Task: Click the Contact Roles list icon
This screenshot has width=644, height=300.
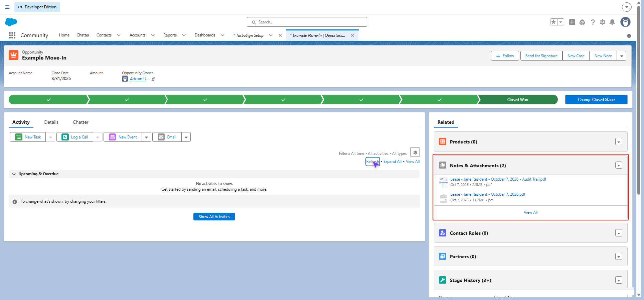Action: (x=443, y=233)
